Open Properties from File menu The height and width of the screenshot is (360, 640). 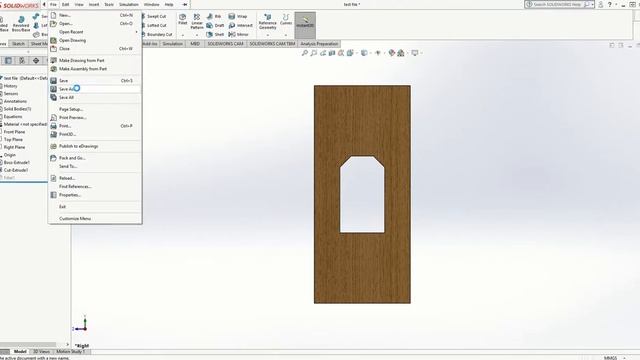pyautogui.click(x=95, y=195)
